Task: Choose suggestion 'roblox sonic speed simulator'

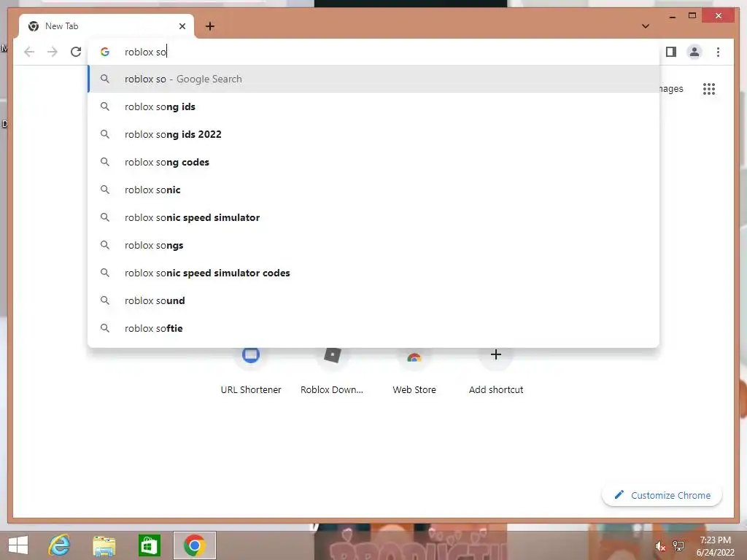Action: click(374, 217)
